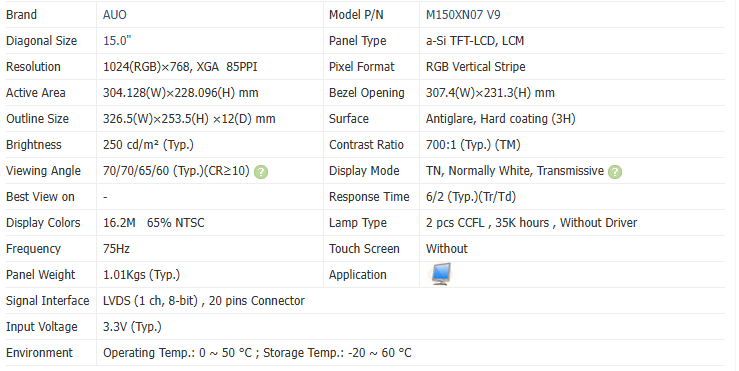Click the Surface Antiglare Hard coating value
This screenshot has height=371, width=739.
[x=501, y=119]
